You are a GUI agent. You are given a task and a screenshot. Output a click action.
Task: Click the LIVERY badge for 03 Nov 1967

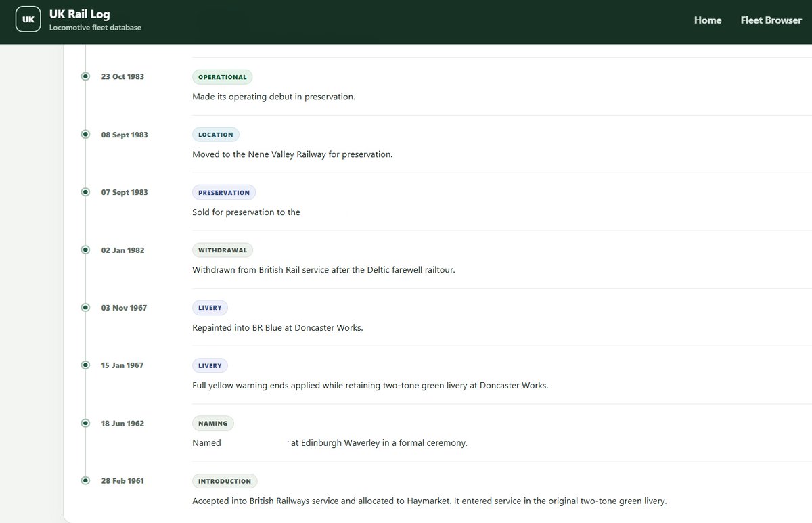[210, 308]
